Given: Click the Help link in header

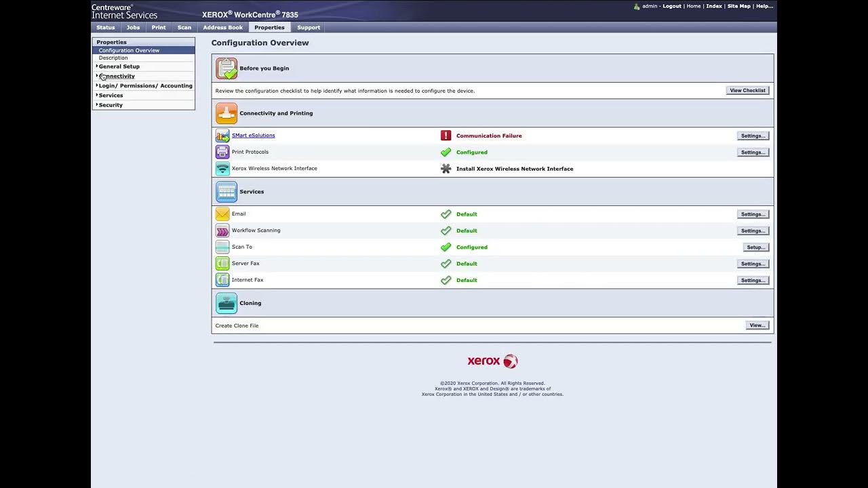Looking at the screenshot, I should coord(764,6).
